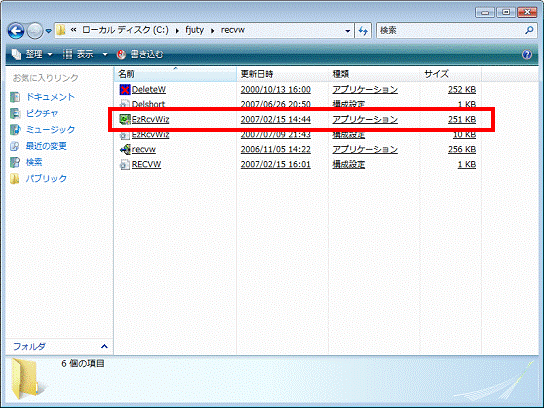The height and width of the screenshot is (408, 544).
Task: Click the 252 KB size value
Action: click(x=462, y=90)
